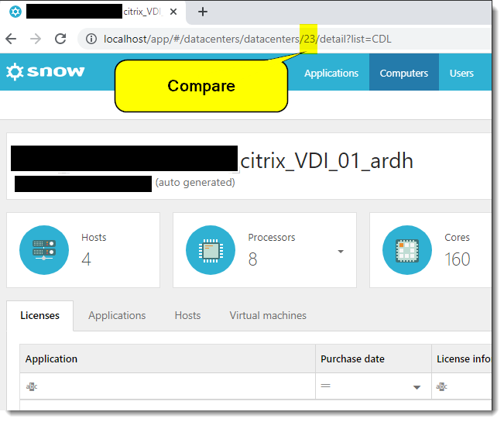Open the Applications menu in the header
Viewport: 504px width, 422px height.
pos(331,73)
